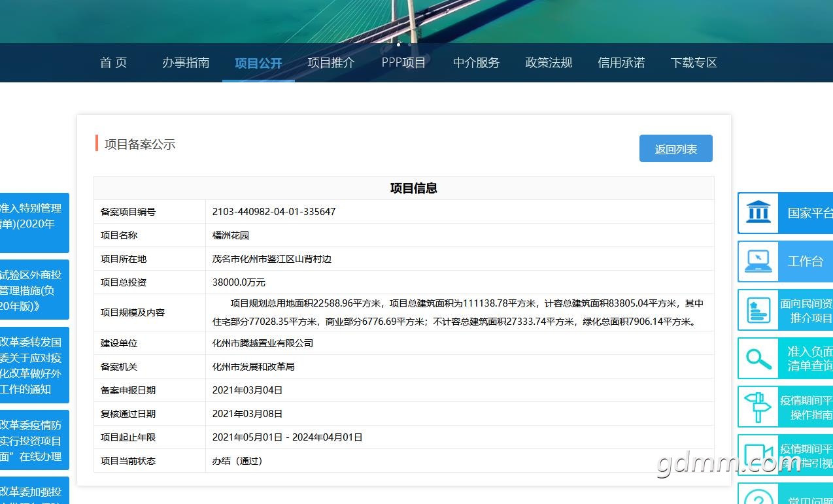Click the white carousel indicator dot on banner
This screenshot has height=504, width=833.
click(x=398, y=44)
